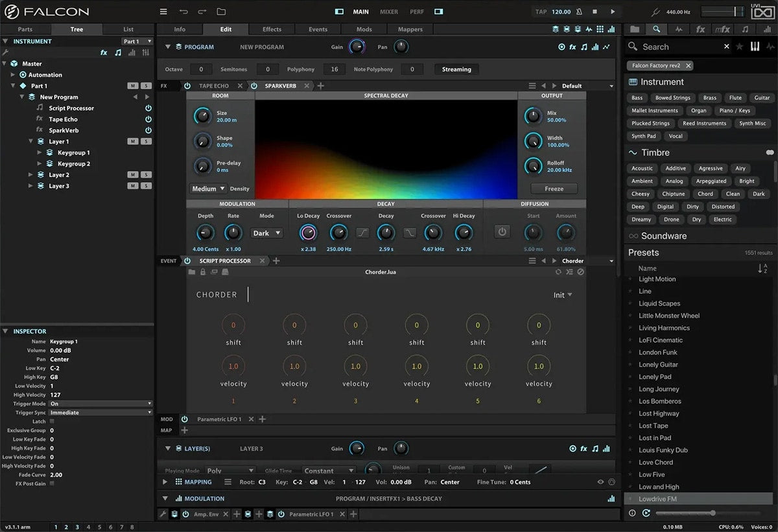This screenshot has width=778, height=532.
Task: Open the Medium density dropdown
Action: (207, 189)
